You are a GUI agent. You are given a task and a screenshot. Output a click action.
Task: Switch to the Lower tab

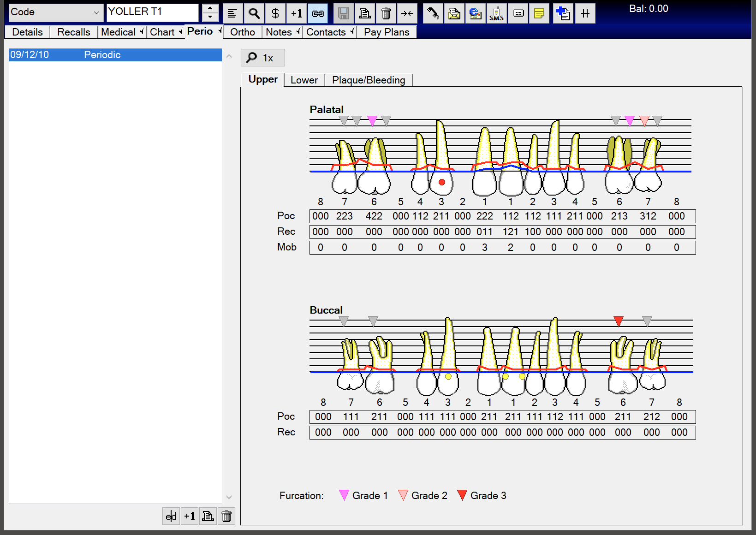click(304, 80)
